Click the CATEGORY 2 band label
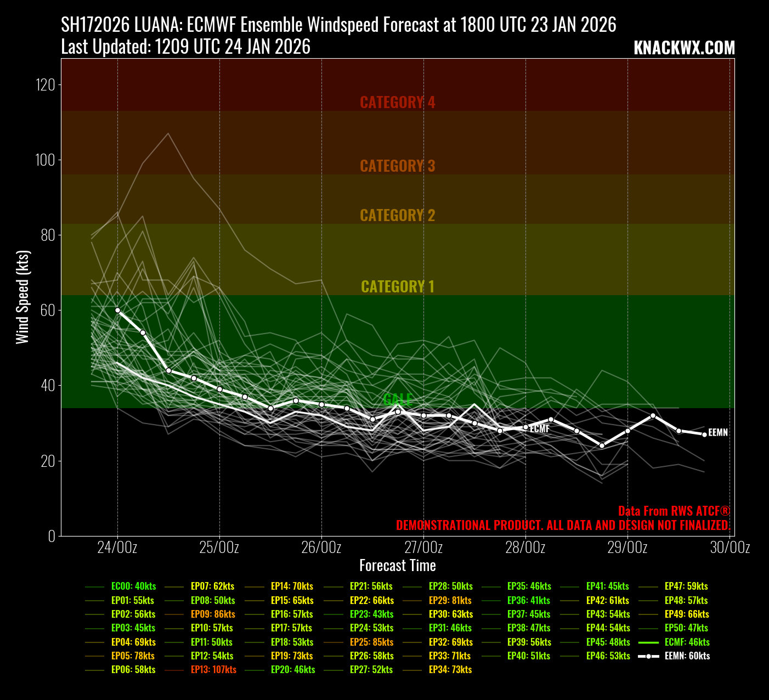The height and width of the screenshot is (700, 769). [x=397, y=215]
